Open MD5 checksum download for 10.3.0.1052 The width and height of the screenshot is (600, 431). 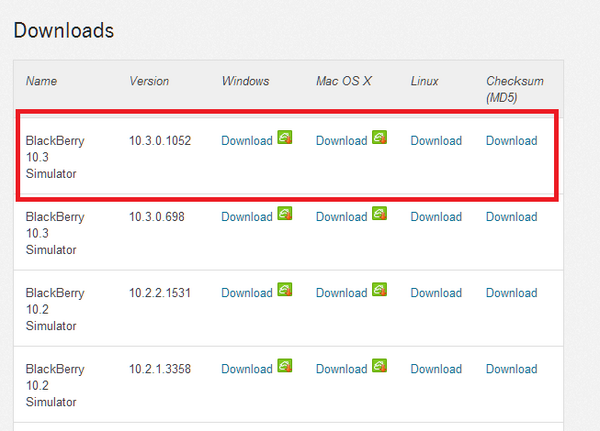coord(512,141)
